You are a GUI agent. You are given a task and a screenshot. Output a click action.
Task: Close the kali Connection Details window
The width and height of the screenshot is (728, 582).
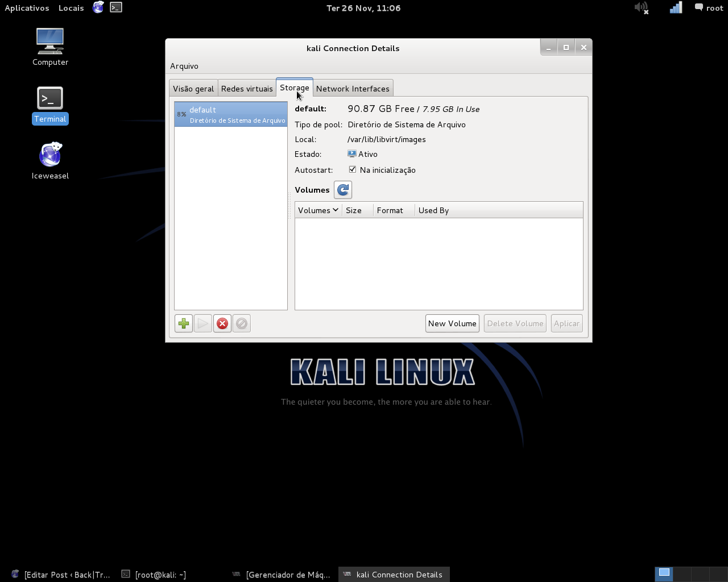pos(584,47)
